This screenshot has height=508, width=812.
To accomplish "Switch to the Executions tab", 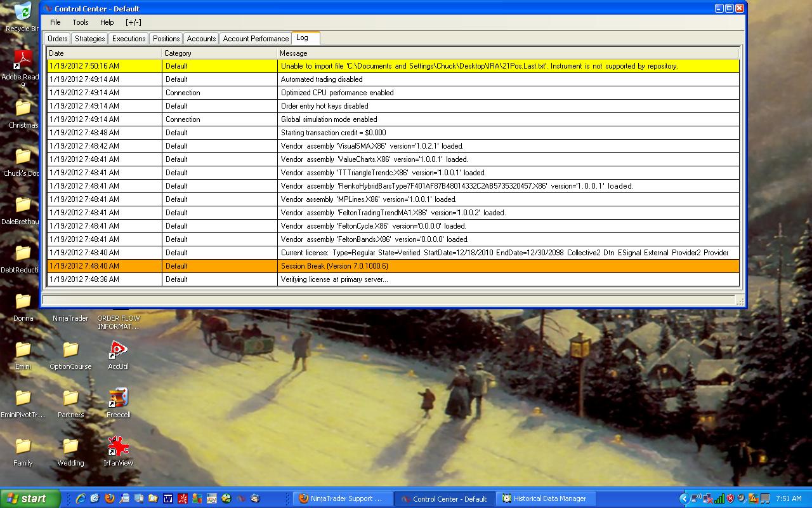I will tap(129, 39).
